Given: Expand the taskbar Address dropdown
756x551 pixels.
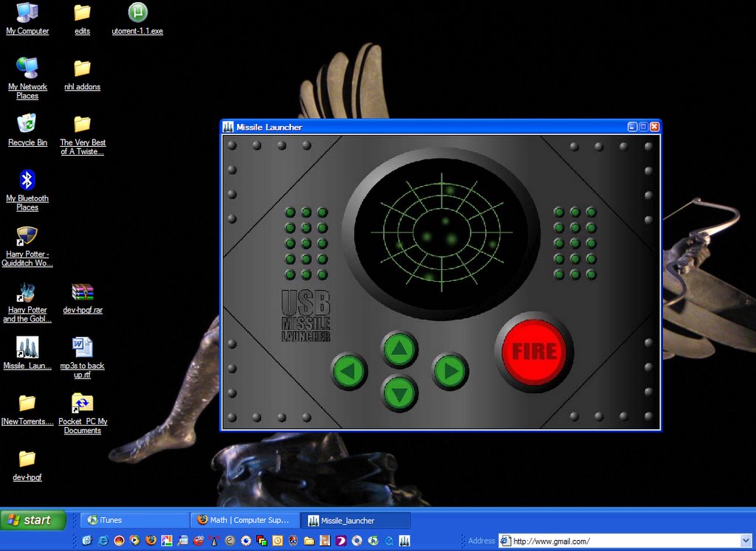Looking at the screenshot, I should (746, 541).
